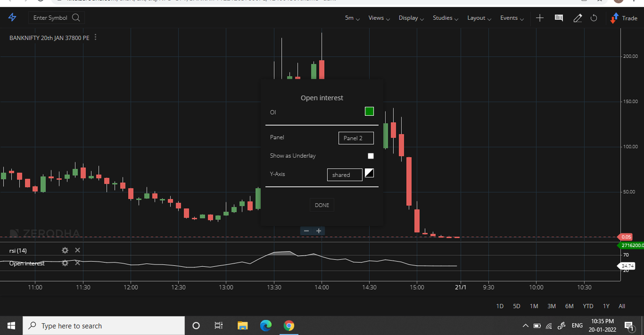The width and height of the screenshot is (644, 335).
Task: Click the ENG language indicator
Action: tap(577, 325)
